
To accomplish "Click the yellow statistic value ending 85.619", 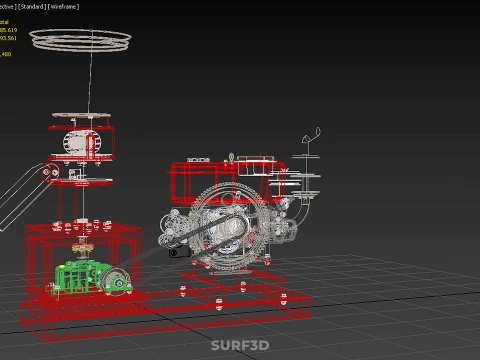I will click(x=8, y=30).
